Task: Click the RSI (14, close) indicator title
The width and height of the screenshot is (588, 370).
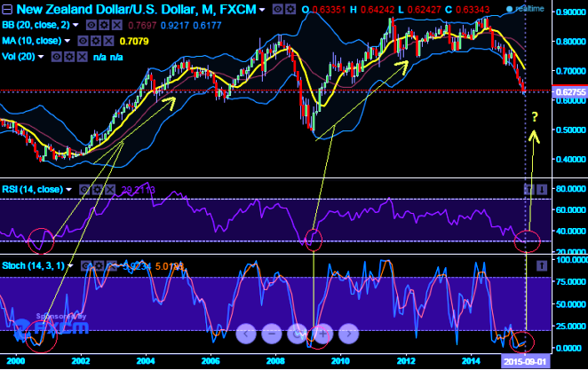Action: click(33, 190)
